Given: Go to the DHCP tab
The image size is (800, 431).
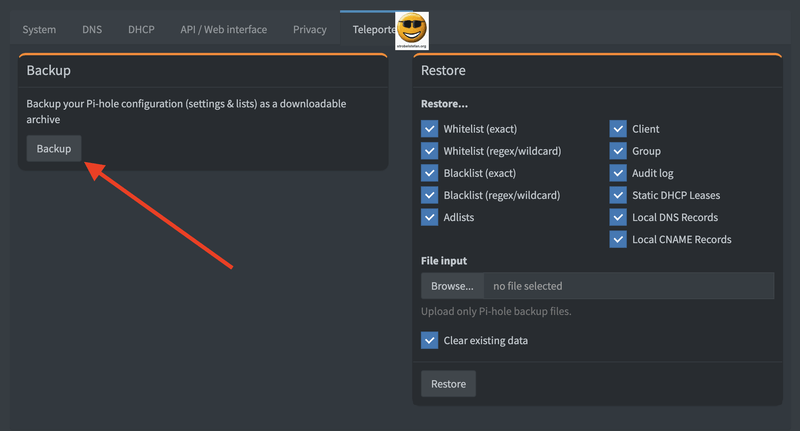Looking at the screenshot, I should (141, 30).
